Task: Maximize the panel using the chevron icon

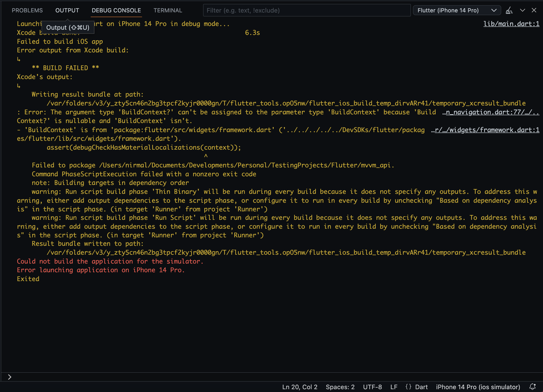Action: [x=522, y=10]
